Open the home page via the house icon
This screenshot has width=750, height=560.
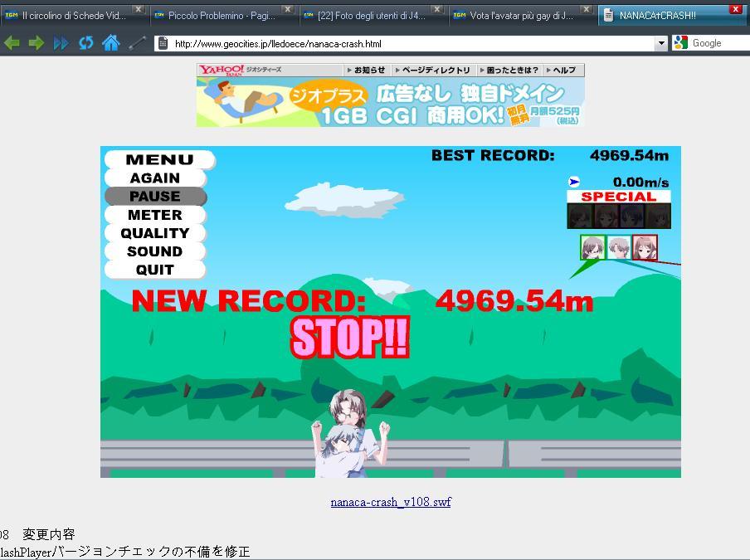(x=110, y=43)
